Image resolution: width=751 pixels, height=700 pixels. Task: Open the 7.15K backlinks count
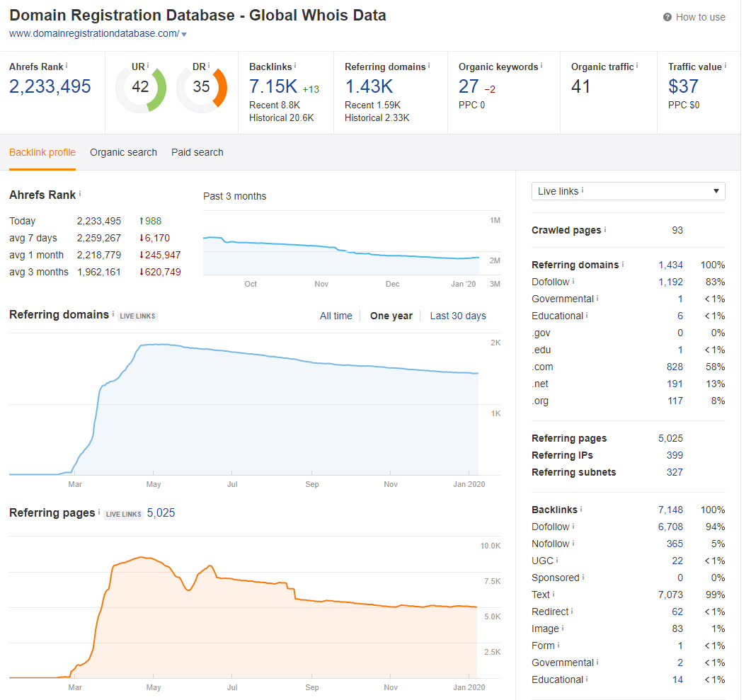[273, 86]
